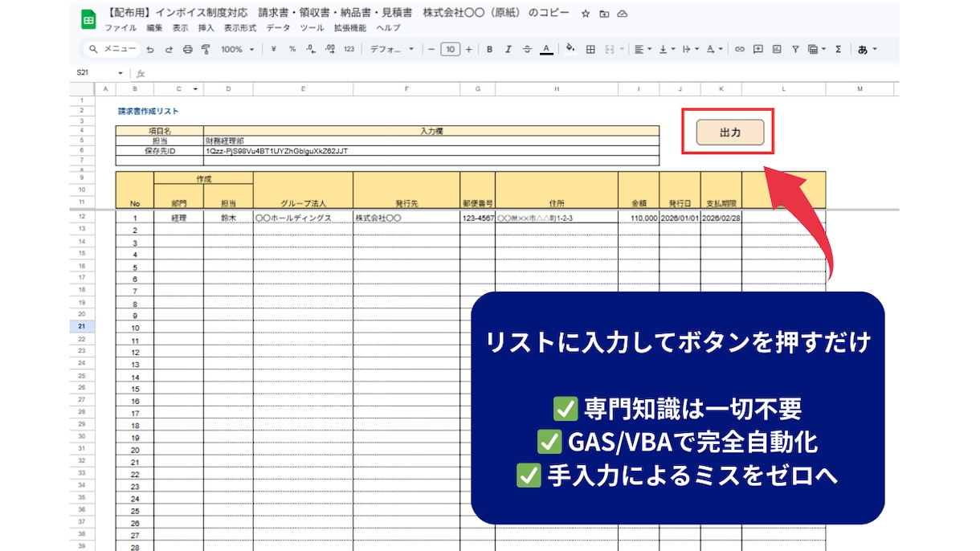Screen dimensions: 980x551
Task: Select payment due 2026/02/28 cell
Action: point(721,218)
